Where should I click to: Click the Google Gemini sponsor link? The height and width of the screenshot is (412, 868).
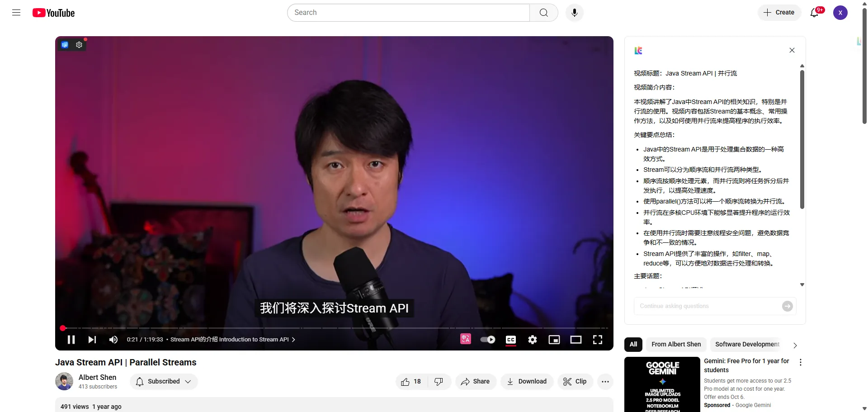[x=753, y=405]
